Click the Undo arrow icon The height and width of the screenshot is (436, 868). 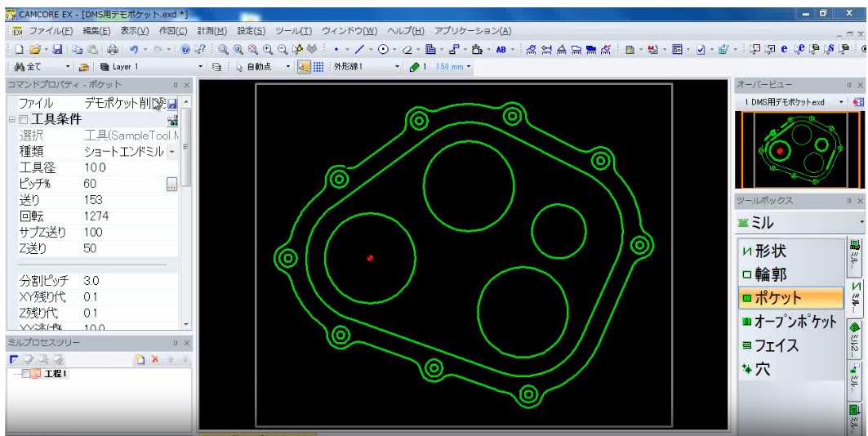[133, 50]
